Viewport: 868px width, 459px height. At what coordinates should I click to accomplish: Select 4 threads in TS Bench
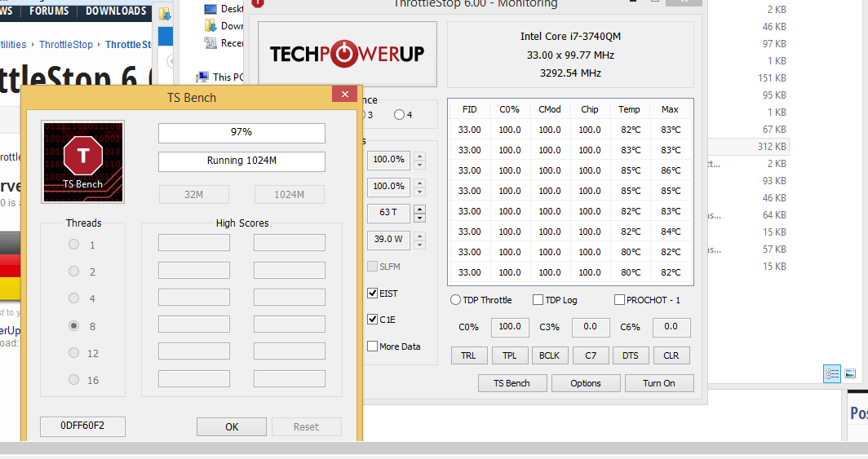[x=73, y=298]
